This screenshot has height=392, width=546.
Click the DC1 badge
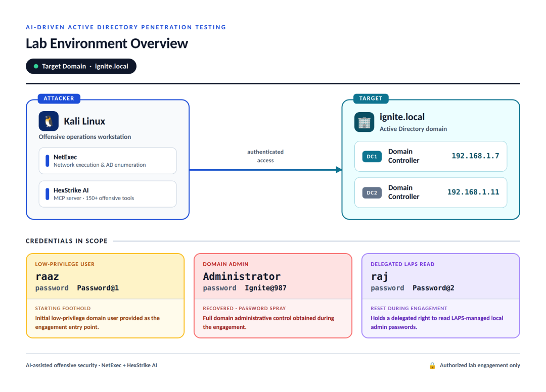372,157
